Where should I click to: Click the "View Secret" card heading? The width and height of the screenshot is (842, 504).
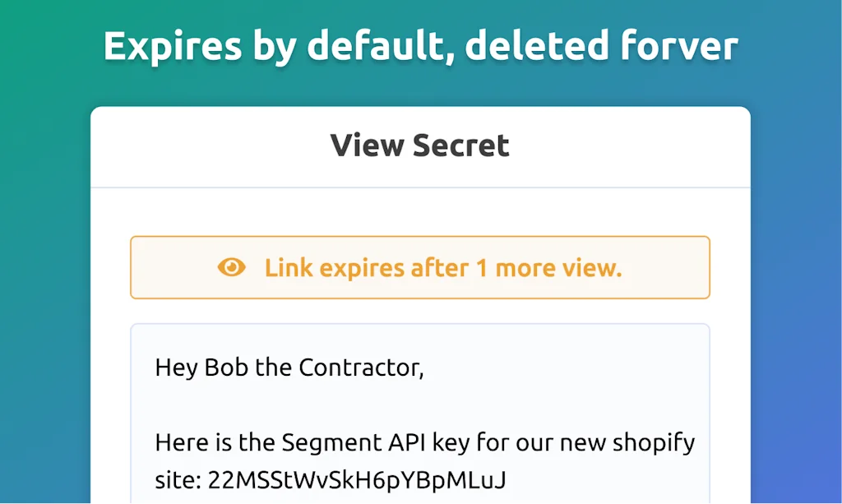pos(420,146)
